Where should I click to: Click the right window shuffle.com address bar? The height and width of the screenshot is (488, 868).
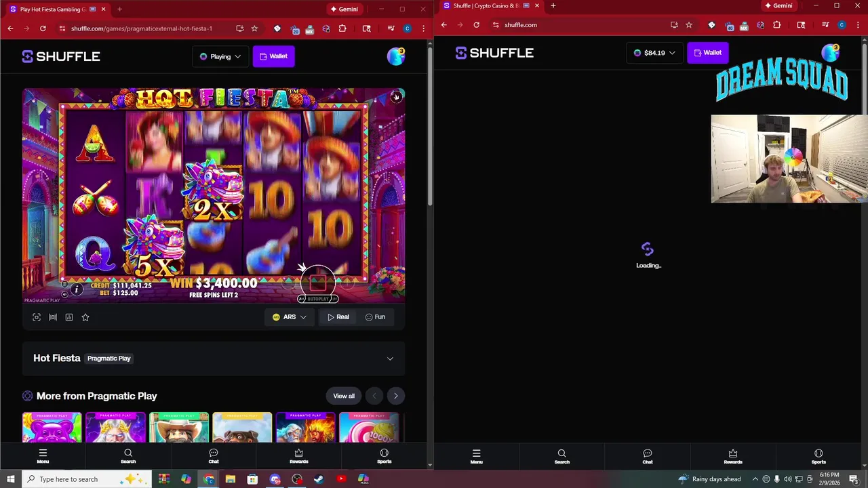tap(521, 25)
